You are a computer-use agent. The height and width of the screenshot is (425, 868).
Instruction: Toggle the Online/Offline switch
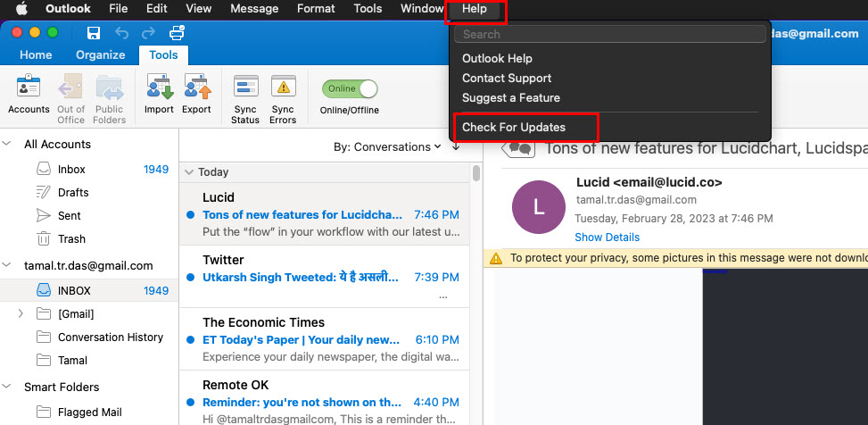[x=350, y=88]
